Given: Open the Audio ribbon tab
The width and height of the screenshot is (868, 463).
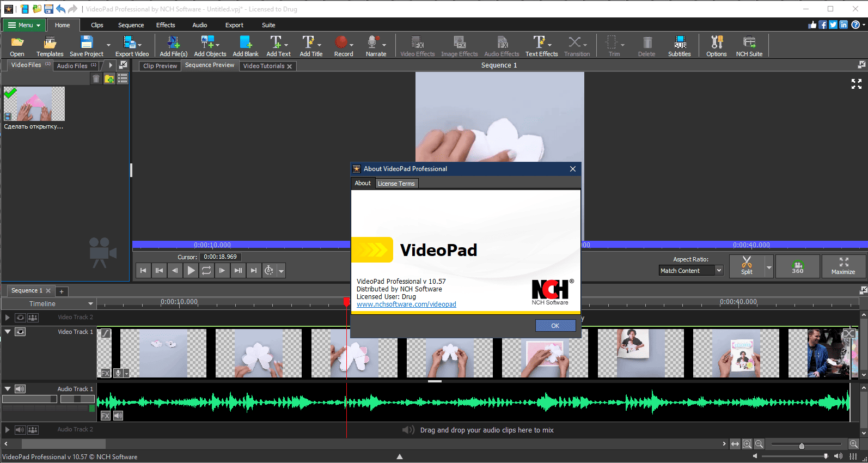Looking at the screenshot, I should (x=199, y=25).
